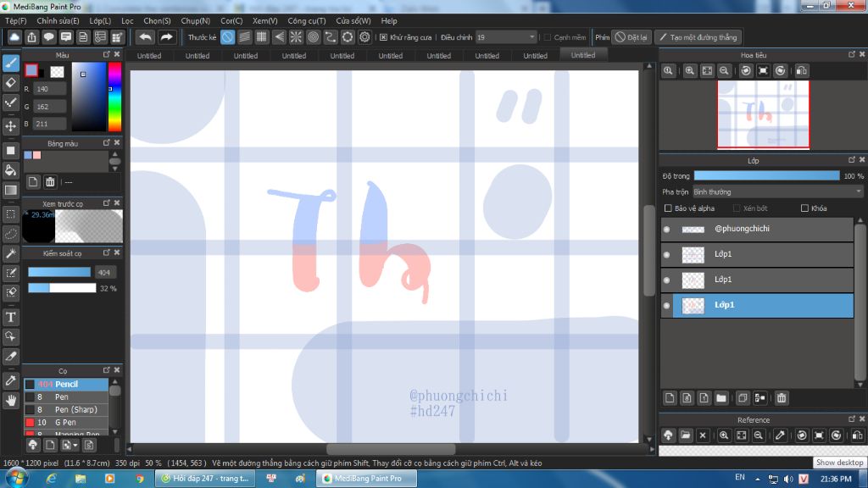Zoom in on the Hoa tiêu navigator panel

coord(690,71)
